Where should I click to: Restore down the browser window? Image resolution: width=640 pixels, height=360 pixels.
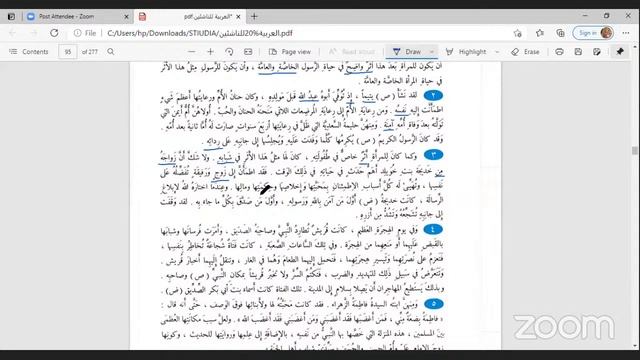(x=607, y=16)
